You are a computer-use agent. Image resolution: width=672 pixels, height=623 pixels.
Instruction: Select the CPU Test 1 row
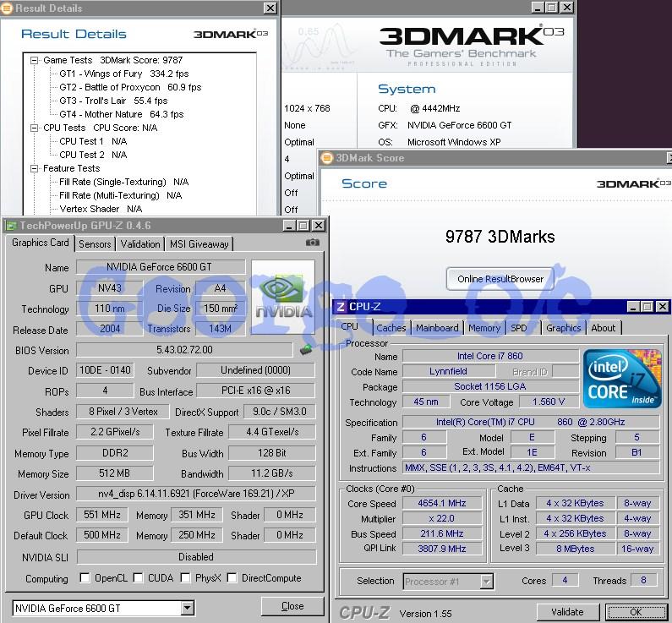93,141
